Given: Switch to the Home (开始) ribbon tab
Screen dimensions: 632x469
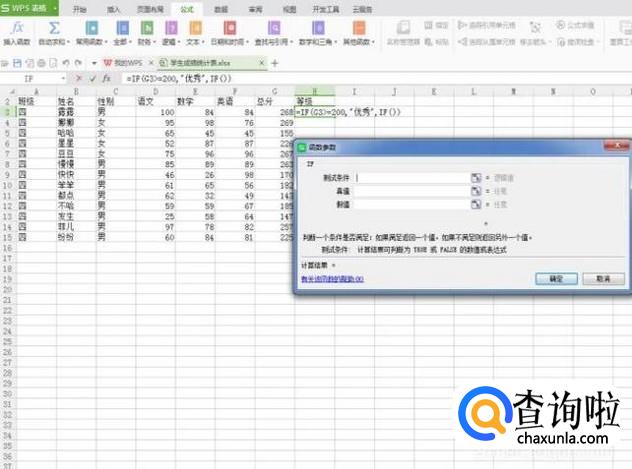Looking at the screenshot, I should [79, 9].
